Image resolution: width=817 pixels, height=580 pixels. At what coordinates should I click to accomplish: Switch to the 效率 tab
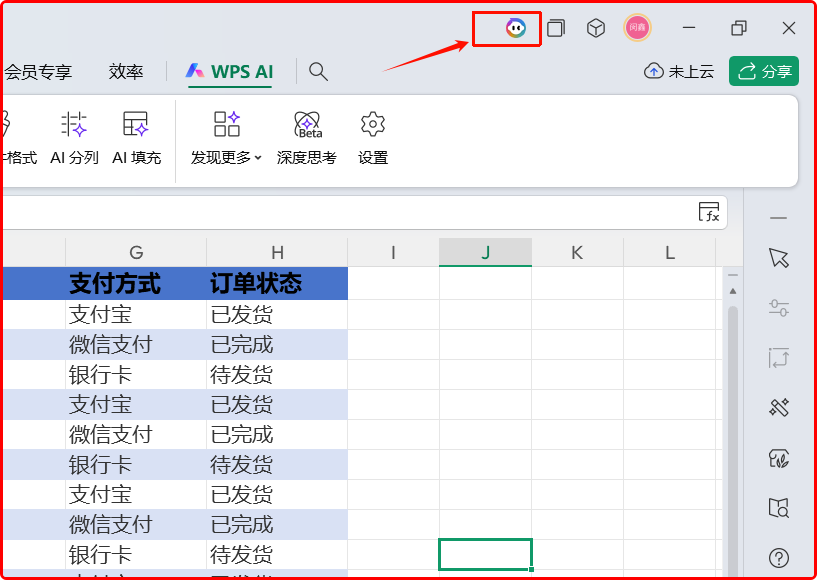click(x=125, y=71)
